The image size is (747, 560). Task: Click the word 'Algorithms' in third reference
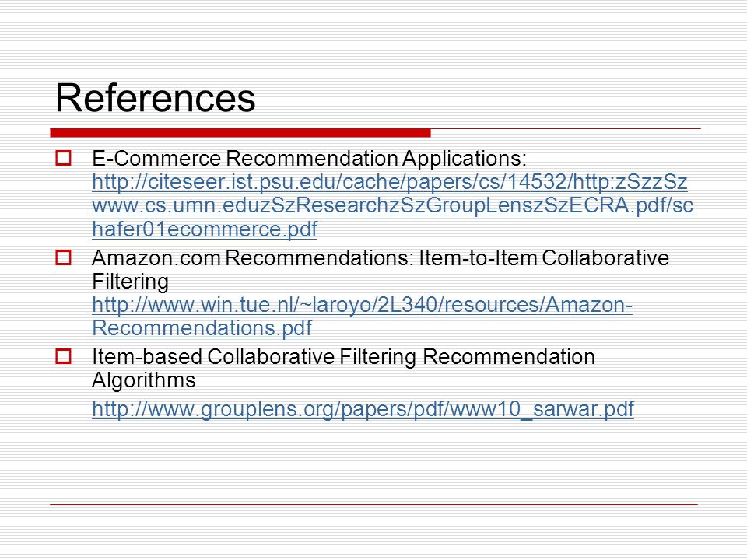coord(144,380)
